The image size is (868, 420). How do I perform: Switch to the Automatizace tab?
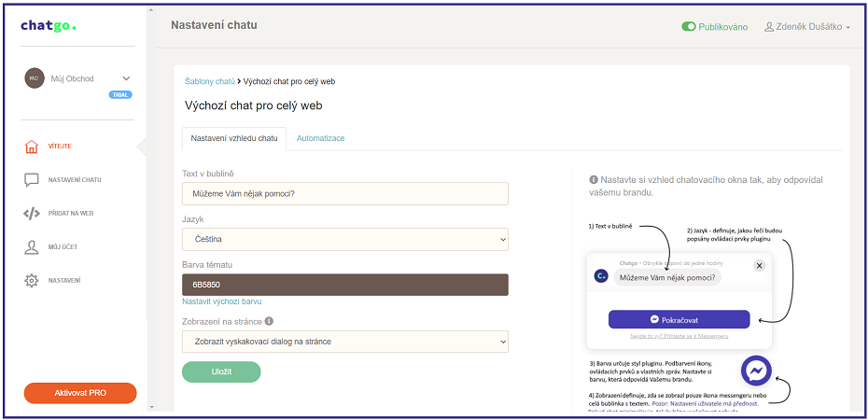(x=320, y=138)
